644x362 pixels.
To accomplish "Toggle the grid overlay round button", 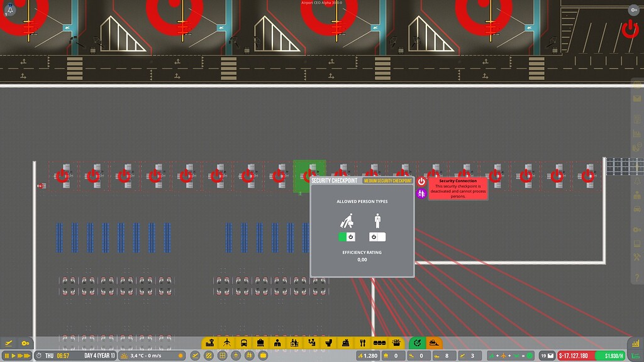I will [x=222, y=356].
